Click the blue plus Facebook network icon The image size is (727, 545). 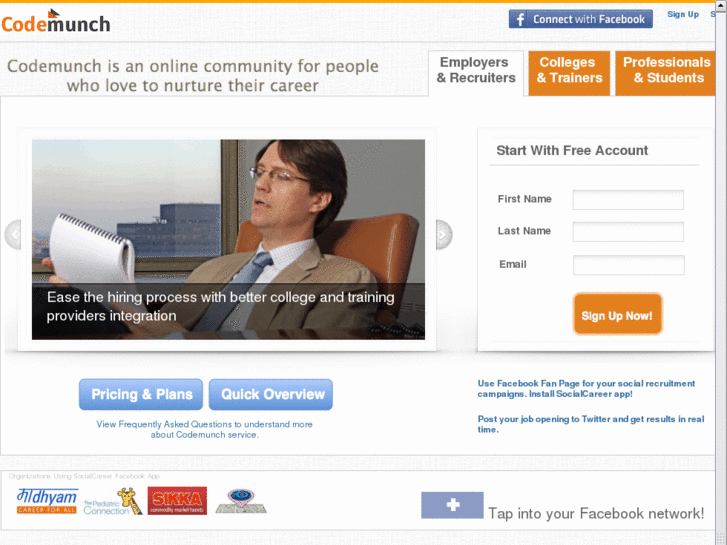pyautogui.click(x=452, y=505)
